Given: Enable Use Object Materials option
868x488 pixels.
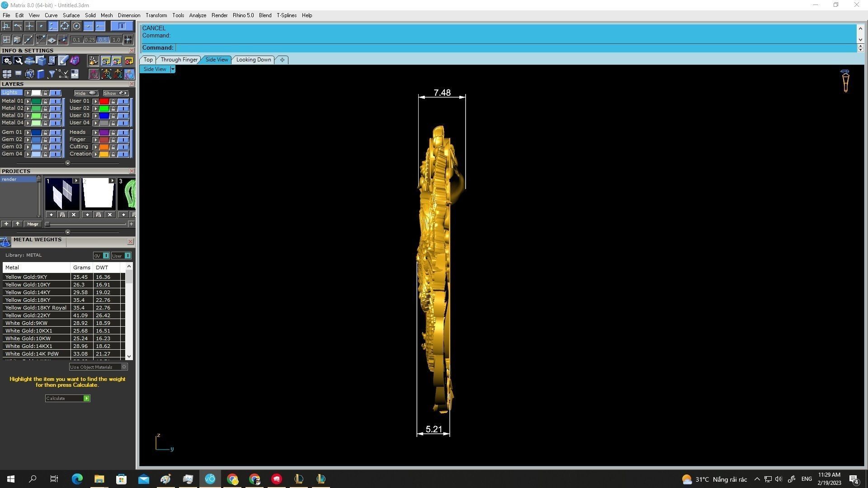Looking at the screenshot, I should tap(124, 367).
